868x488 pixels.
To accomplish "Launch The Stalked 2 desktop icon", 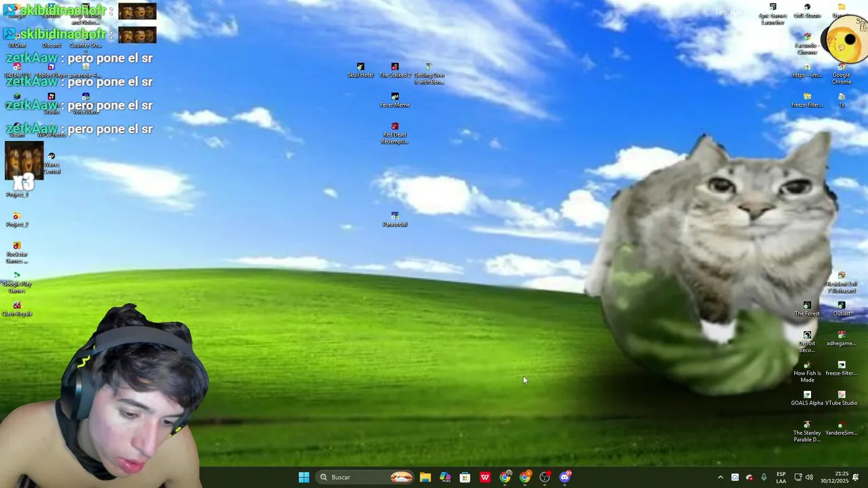I will coord(395,70).
